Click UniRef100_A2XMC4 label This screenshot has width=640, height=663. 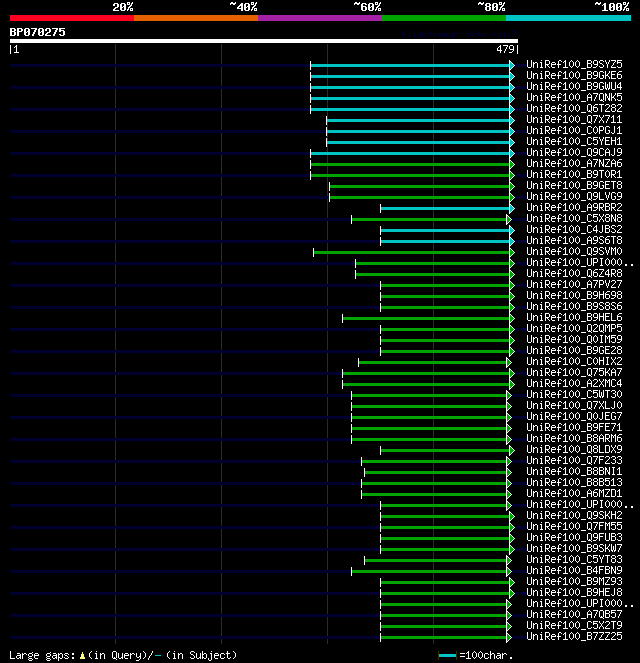click(x=574, y=383)
